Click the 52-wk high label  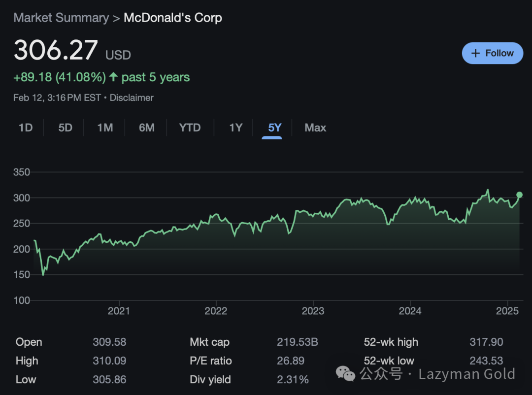(x=391, y=342)
